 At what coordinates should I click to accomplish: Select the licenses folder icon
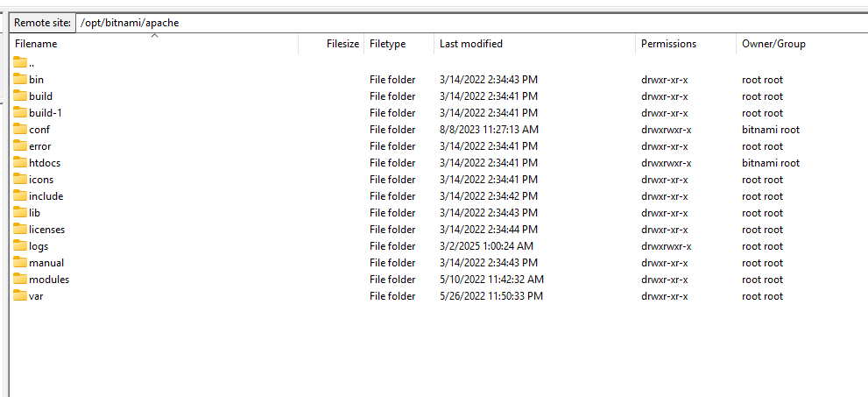pyautogui.click(x=20, y=230)
